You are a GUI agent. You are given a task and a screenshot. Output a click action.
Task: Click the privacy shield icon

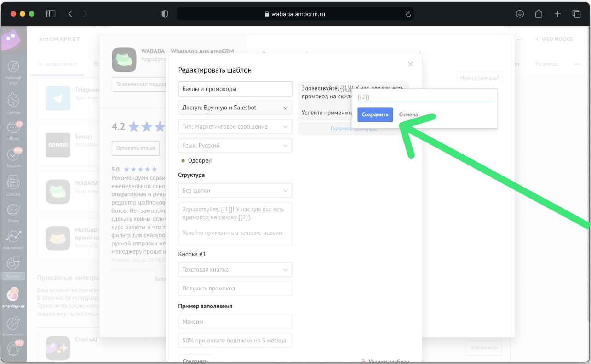click(x=165, y=14)
